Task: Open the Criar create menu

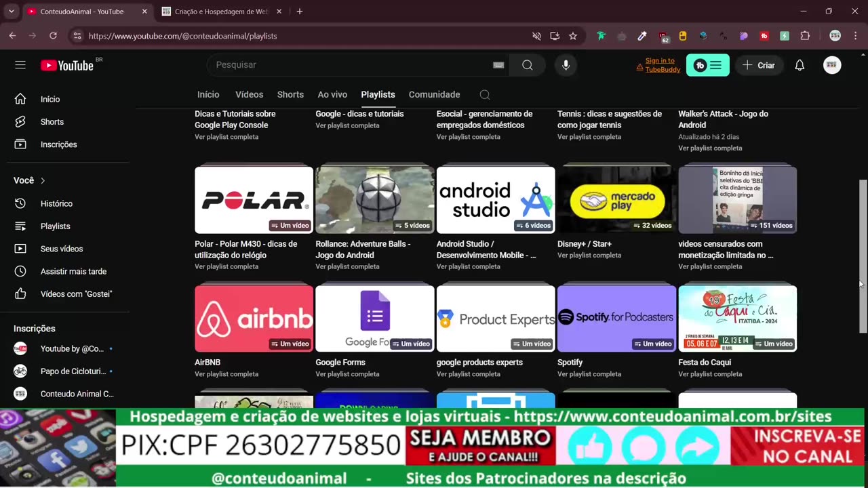Action: pyautogui.click(x=759, y=65)
